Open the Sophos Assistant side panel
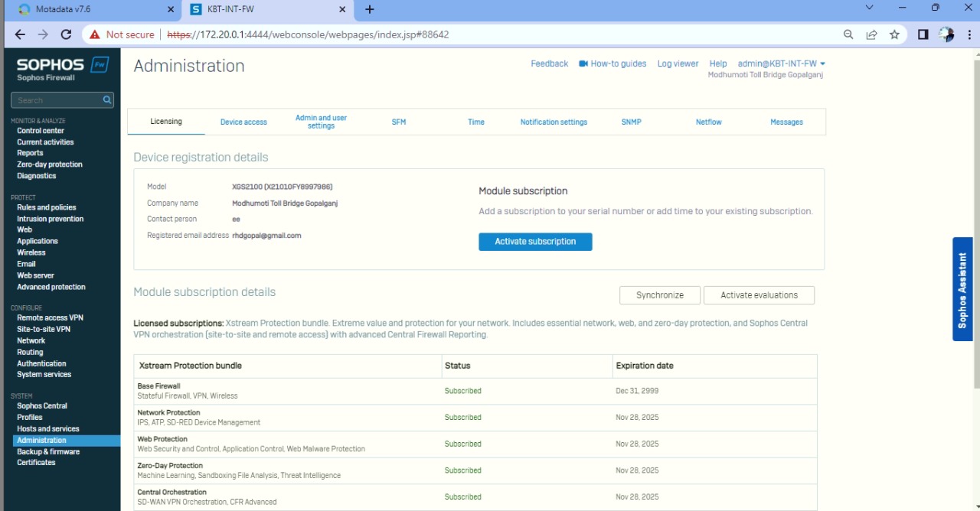This screenshot has width=980, height=511. tap(962, 289)
